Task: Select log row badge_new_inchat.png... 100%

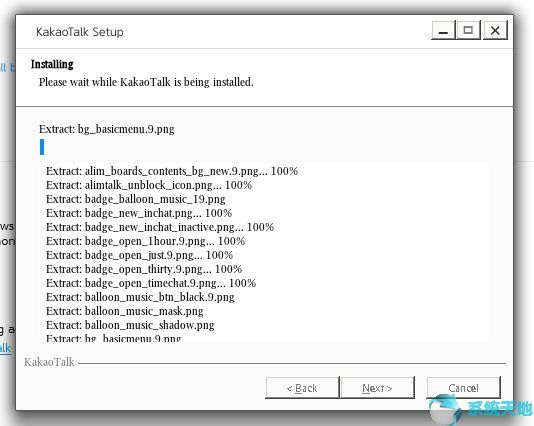Action: click(139, 213)
